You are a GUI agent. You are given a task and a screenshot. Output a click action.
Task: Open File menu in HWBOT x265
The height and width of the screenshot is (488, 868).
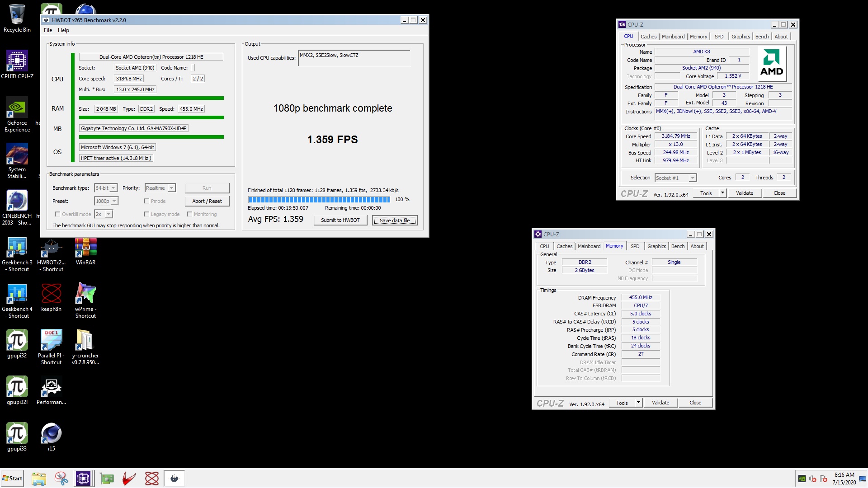coord(48,30)
